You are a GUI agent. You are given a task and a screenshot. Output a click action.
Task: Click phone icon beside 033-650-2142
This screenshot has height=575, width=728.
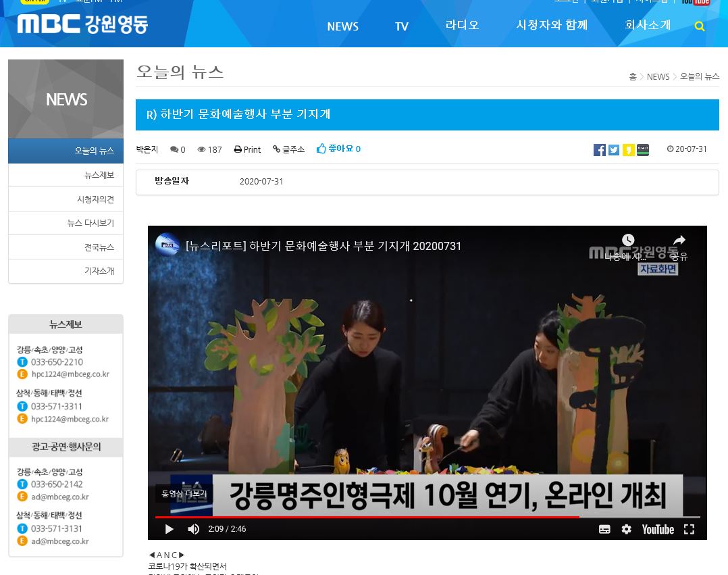pyautogui.click(x=22, y=484)
